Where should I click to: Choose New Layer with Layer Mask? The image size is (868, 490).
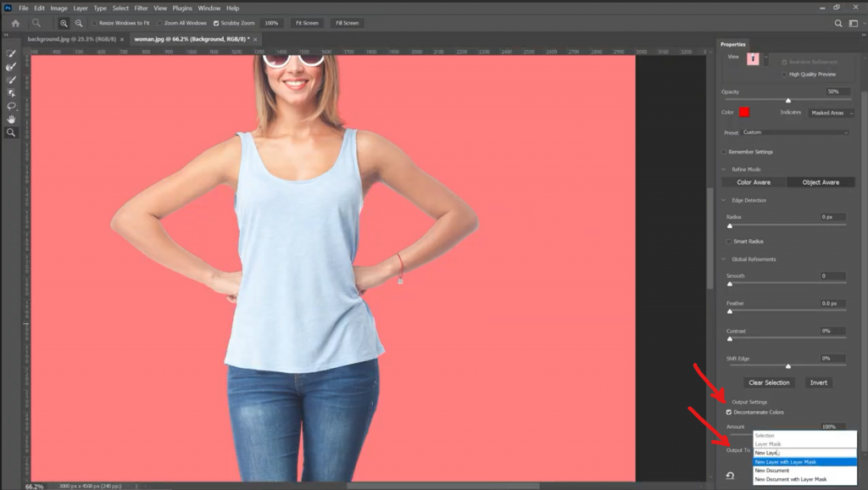pos(804,462)
